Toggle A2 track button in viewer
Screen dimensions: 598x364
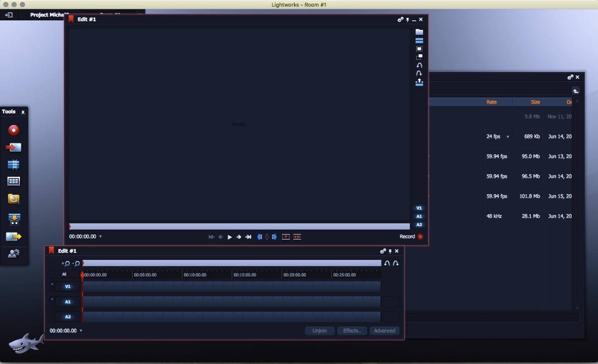[419, 225]
